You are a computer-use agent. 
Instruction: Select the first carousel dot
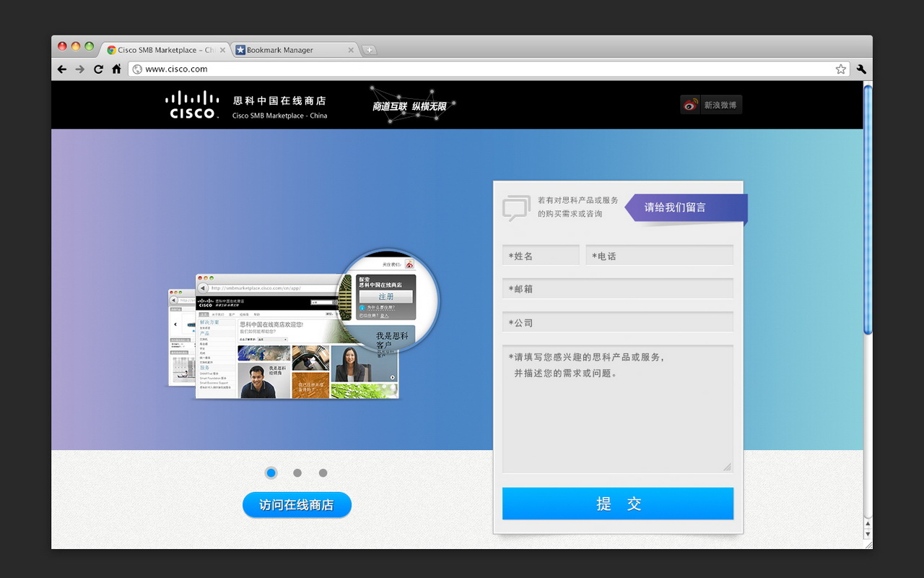tap(271, 473)
